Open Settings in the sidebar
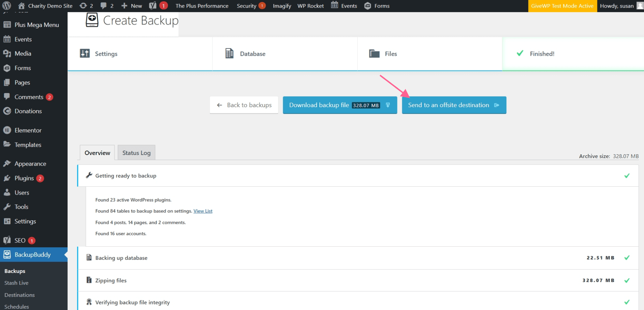The height and width of the screenshot is (310, 644). pyautogui.click(x=34, y=221)
